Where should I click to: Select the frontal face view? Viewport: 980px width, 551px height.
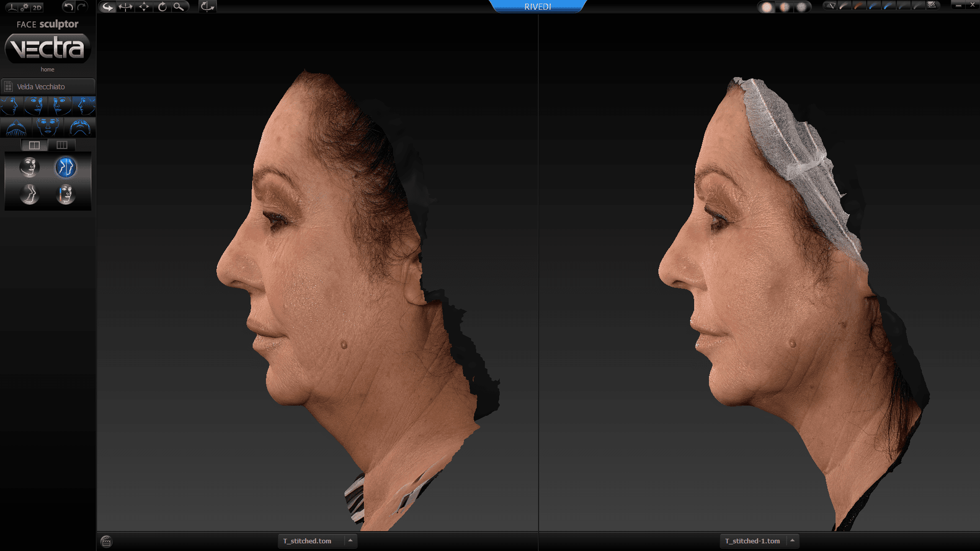coord(48,127)
